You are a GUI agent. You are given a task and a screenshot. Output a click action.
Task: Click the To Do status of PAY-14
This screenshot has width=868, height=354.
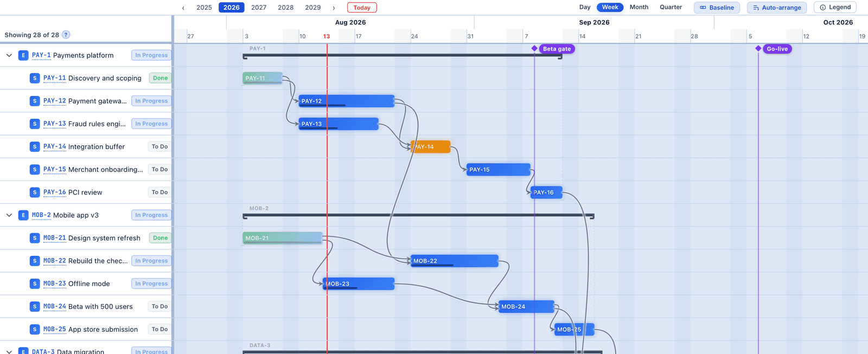[x=159, y=146]
